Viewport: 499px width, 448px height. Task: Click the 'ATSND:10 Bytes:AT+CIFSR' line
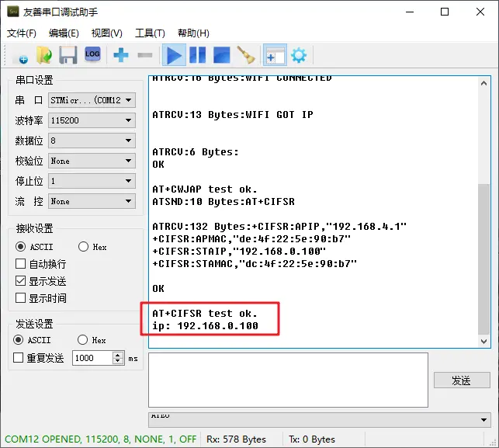click(x=224, y=202)
